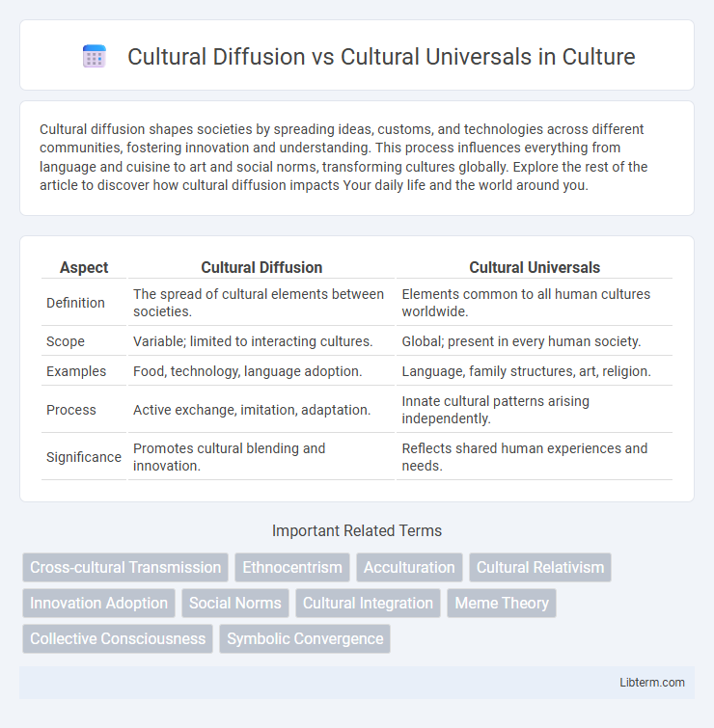Open the Symbolic Convergence tag
Screen dimensions: 714x728
(305, 639)
